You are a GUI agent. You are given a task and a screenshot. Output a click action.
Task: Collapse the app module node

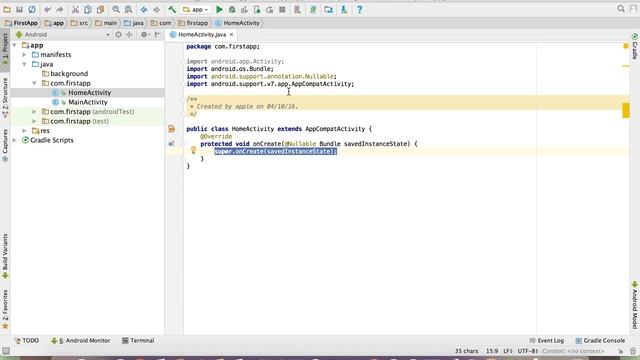click(15, 45)
